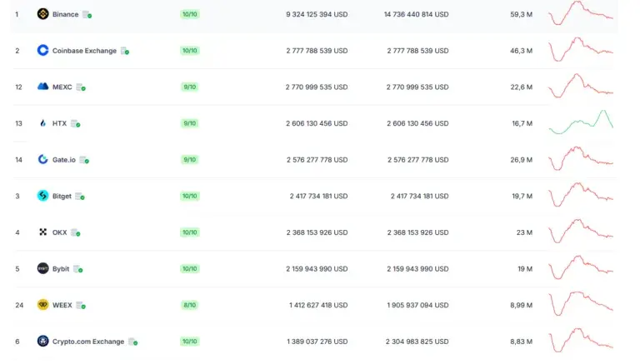Image resolution: width=640 pixels, height=364 pixels.
Task: Click MEXC's 22,6 M visits value
Action: point(521,87)
